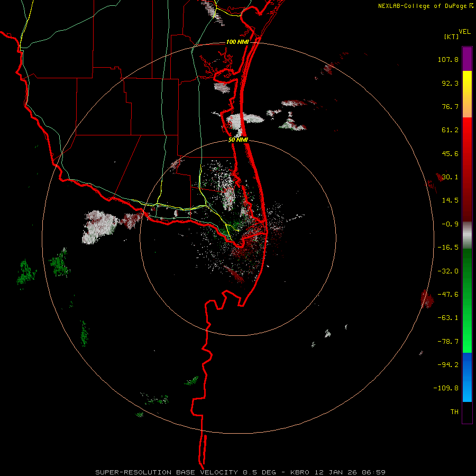Pick the black TH segment of scale

point(467,412)
